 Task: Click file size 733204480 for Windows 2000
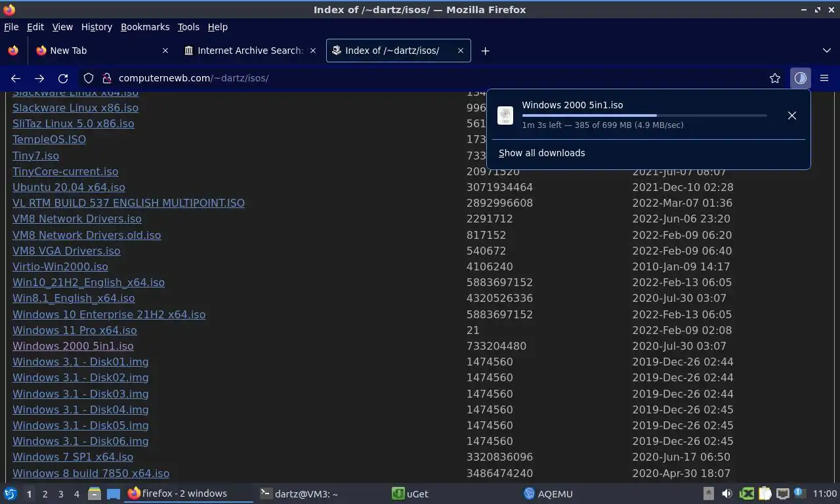tap(496, 346)
